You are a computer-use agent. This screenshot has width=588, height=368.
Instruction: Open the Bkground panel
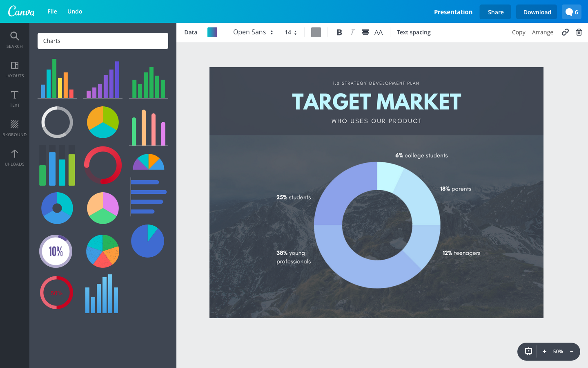[x=15, y=128]
